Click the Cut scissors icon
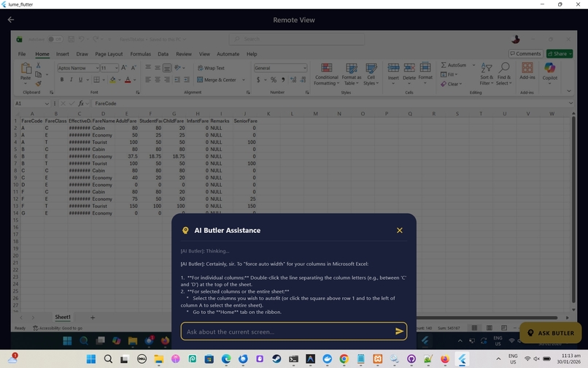 click(38, 65)
